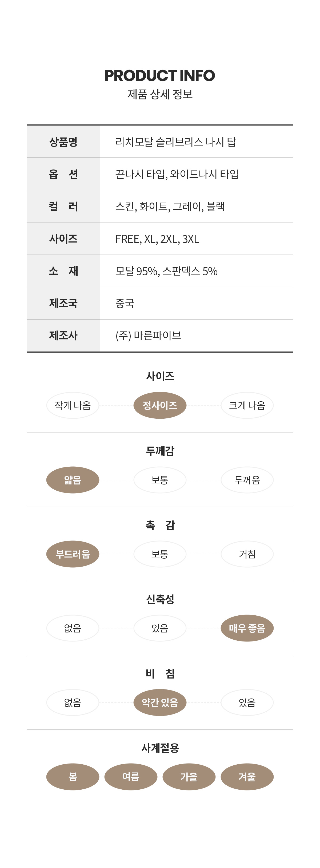Toggle the 여름 season pill
This screenshot has width=320, height=868.
click(x=131, y=777)
